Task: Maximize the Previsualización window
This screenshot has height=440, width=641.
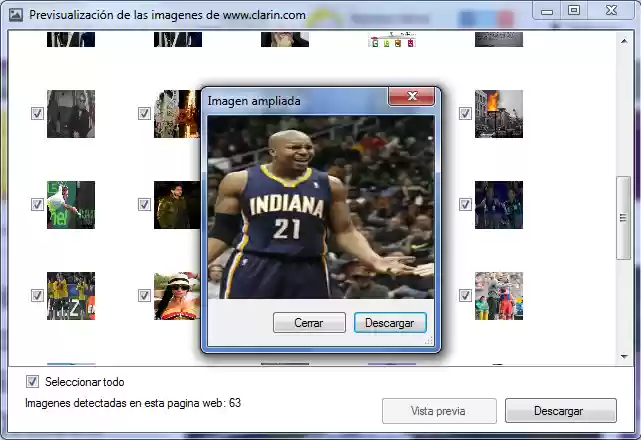Action: click(574, 11)
